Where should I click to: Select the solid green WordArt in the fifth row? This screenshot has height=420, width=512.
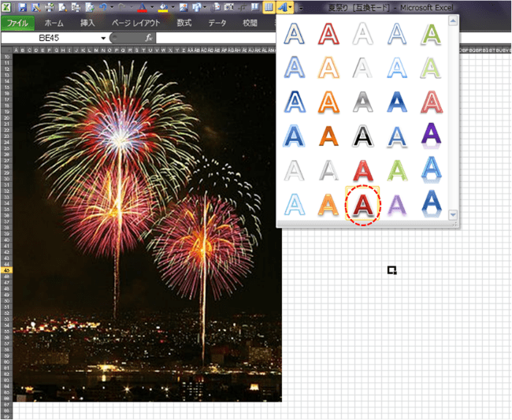(x=397, y=170)
